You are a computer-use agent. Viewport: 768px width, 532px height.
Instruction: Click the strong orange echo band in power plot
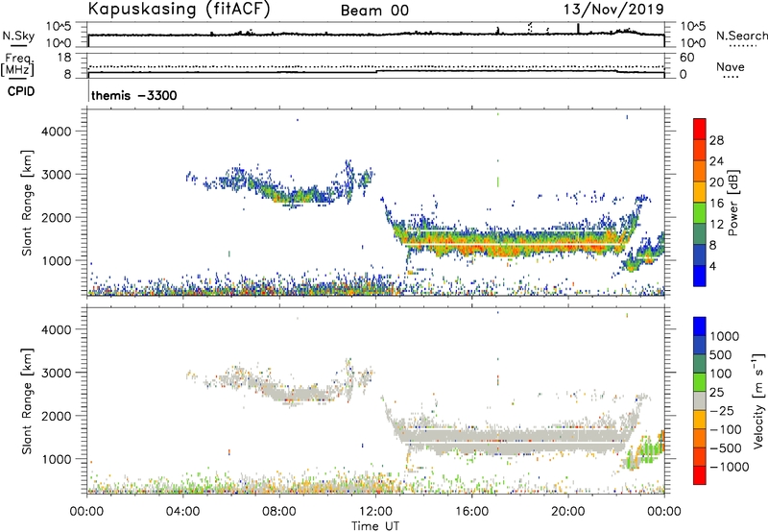click(x=515, y=243)
